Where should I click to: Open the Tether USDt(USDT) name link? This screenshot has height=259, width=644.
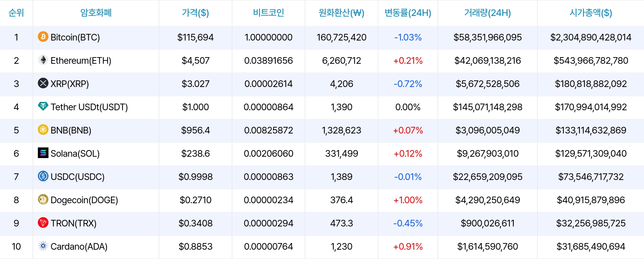point(89,107)
